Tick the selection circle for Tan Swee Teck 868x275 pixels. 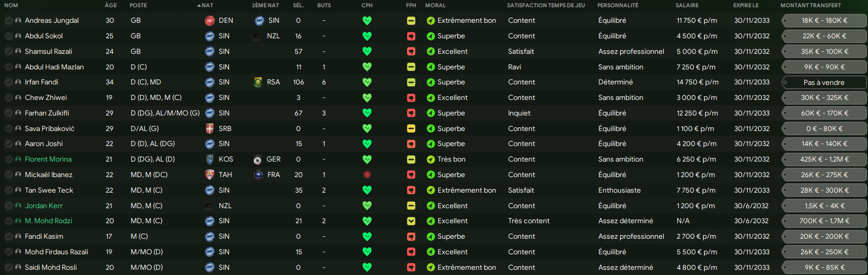click(x=8, y=190)
